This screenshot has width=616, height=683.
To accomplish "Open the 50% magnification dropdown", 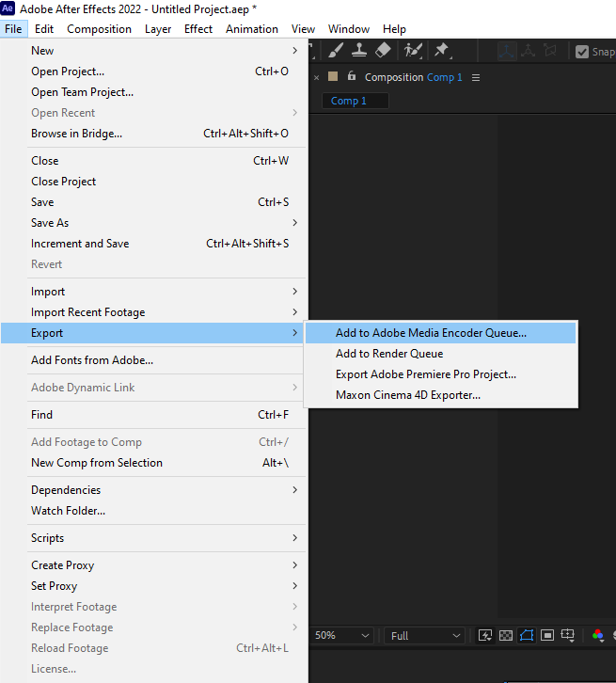I will click(342, 636).
